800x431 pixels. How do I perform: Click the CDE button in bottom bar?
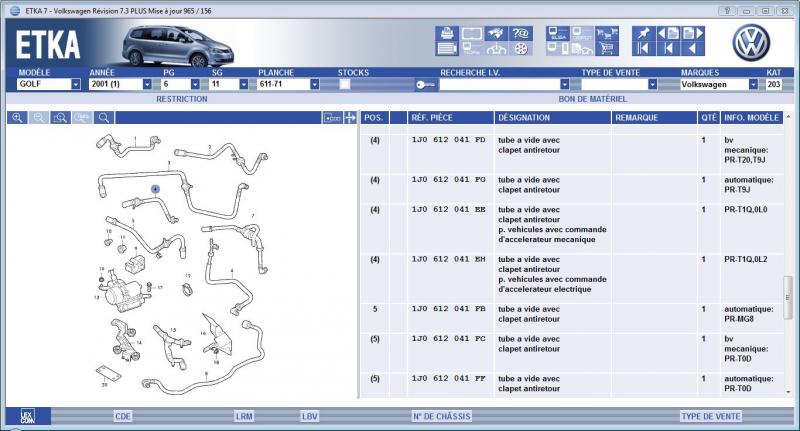[x=122, y=416]
